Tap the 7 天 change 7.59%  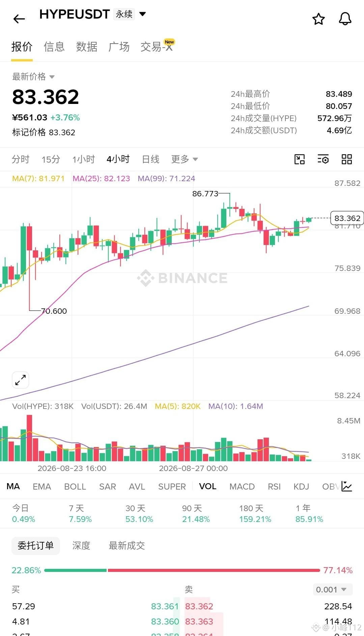80,519
